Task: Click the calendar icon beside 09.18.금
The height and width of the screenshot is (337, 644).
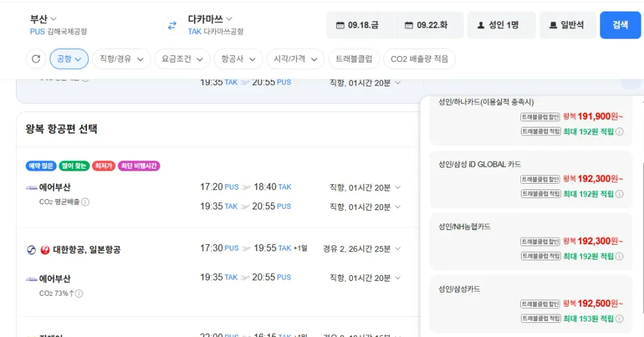Action: point(340,25)
